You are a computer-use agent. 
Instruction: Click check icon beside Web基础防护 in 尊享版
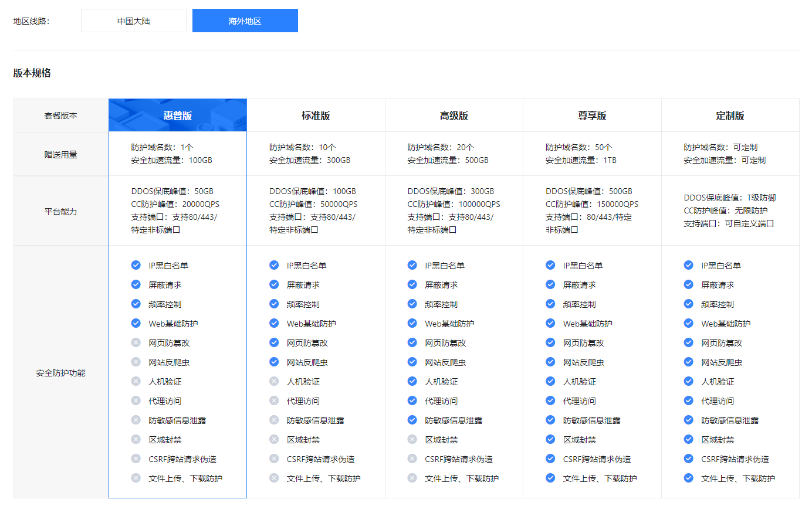(550, 323)
